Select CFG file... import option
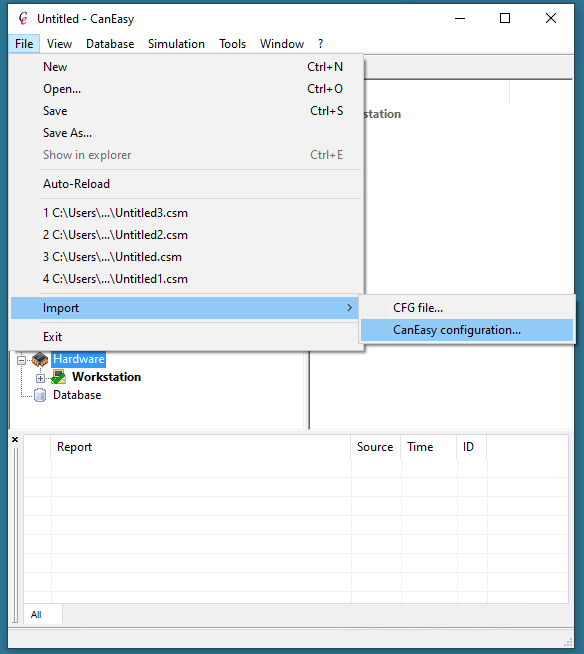The width and height of the screenshot is (584, 654). coord(467,308)
